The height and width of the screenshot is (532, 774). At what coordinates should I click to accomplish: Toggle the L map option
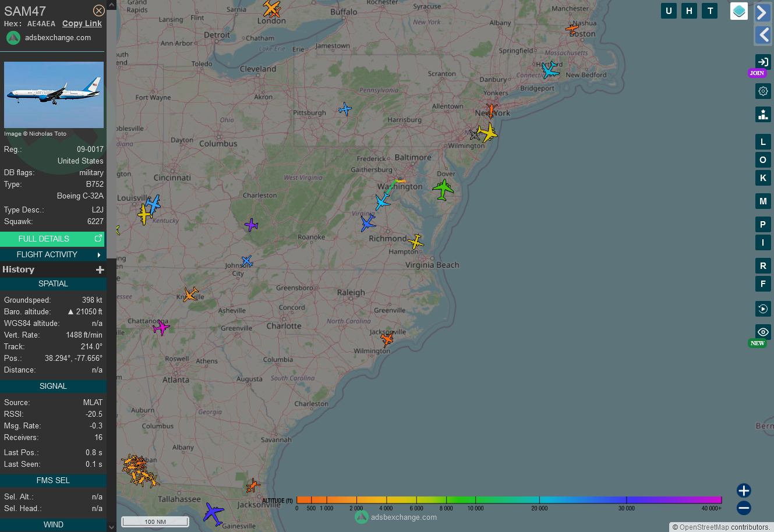[x=763, y=142]
